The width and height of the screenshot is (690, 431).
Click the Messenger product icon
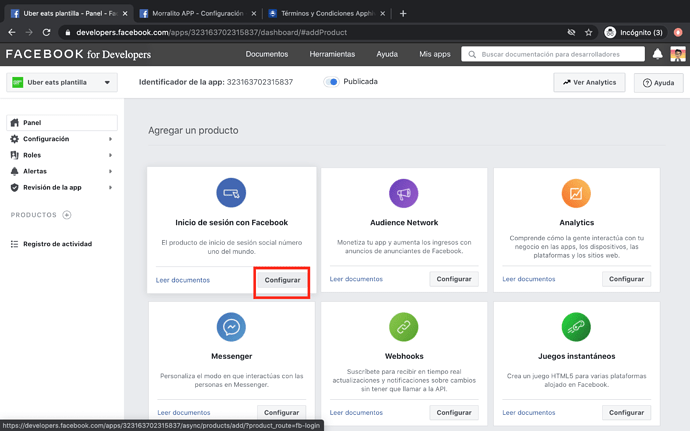click(x=231, y=327)
